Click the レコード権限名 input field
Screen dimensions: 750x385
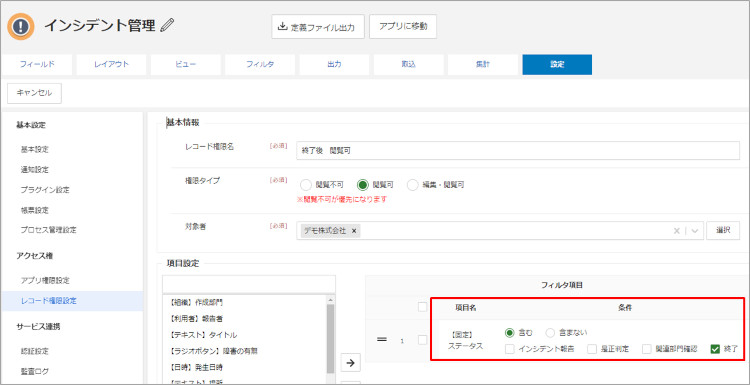coord(518,151)
